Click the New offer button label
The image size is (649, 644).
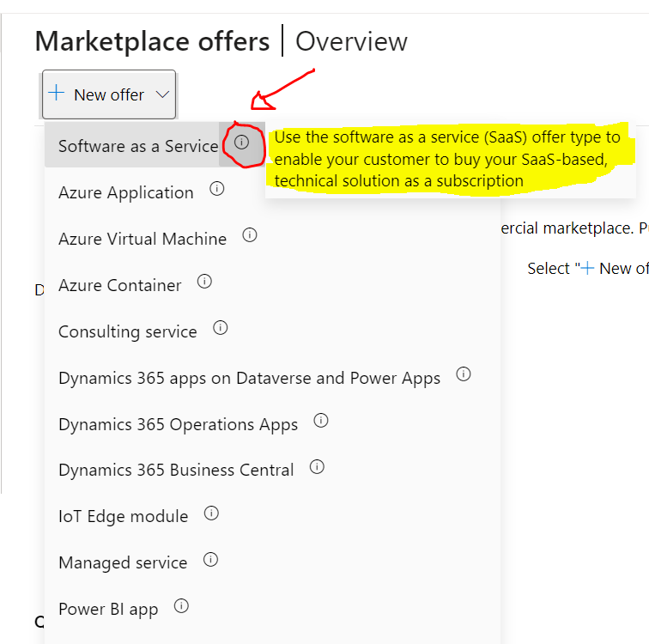pyautogui.click(x=109, y=95)
